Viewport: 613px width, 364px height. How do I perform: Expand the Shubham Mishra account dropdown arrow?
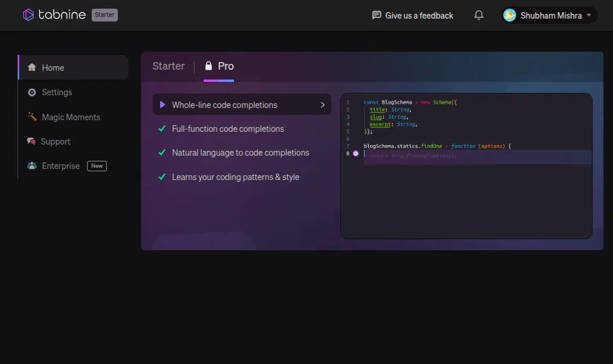[589, 15]
